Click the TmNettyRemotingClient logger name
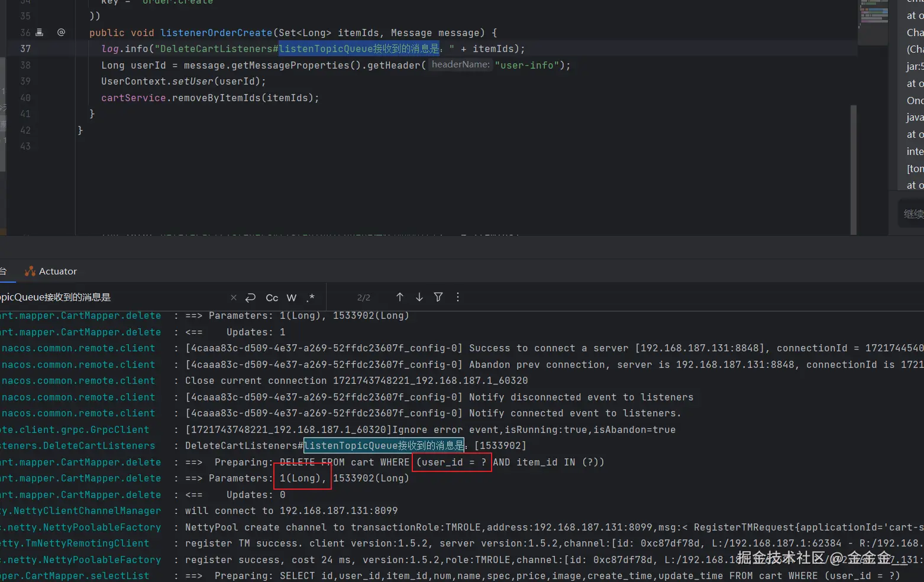 pos(75,543)
